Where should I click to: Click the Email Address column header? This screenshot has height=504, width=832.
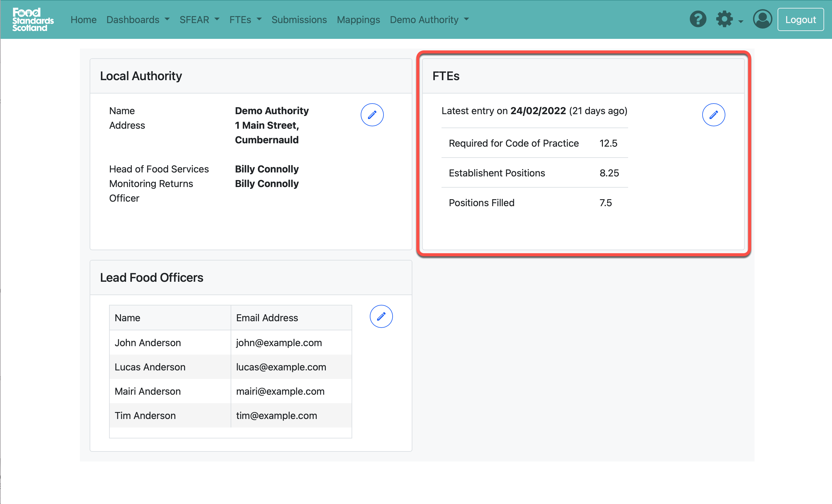(291, 318)
